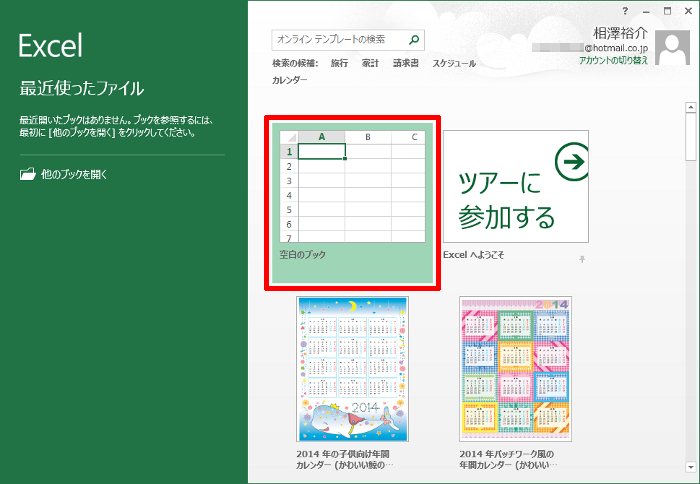Select the 家計 suggested search
Viewport: 700px width, 484px height.
pos(370,63)
